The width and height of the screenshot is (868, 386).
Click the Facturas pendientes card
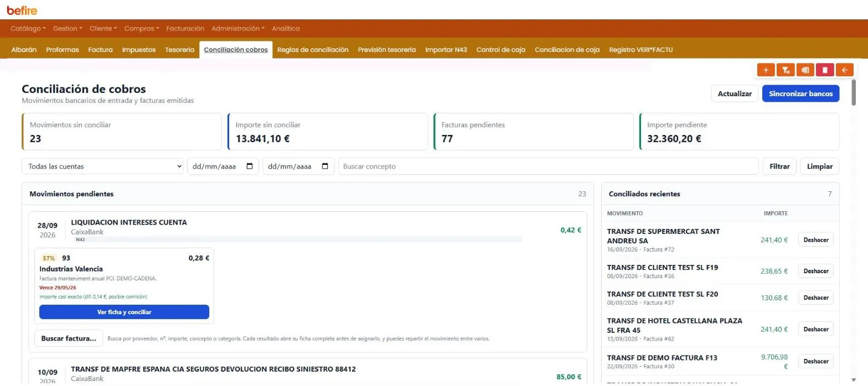click(x=534, y=132)
